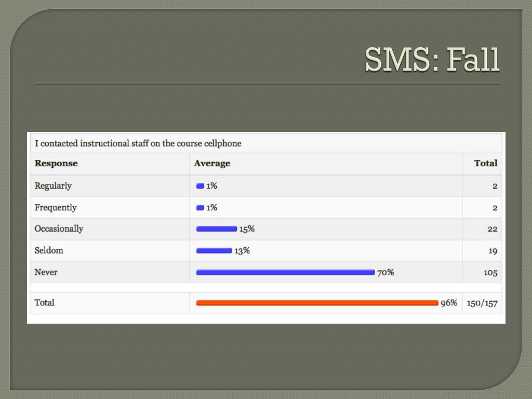The width and height of the screenshot is (532, 399).
Task: Click the small blue Regularly 1% bar
Action: coord(200,186)
